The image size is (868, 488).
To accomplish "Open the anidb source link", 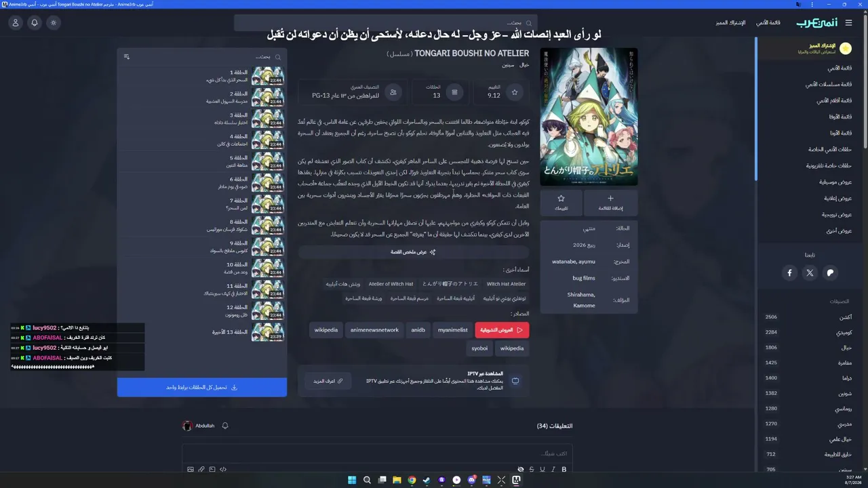I will (418, 330).
